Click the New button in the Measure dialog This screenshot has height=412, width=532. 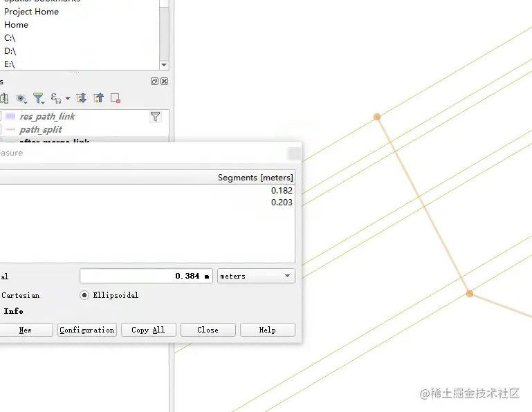26,330
